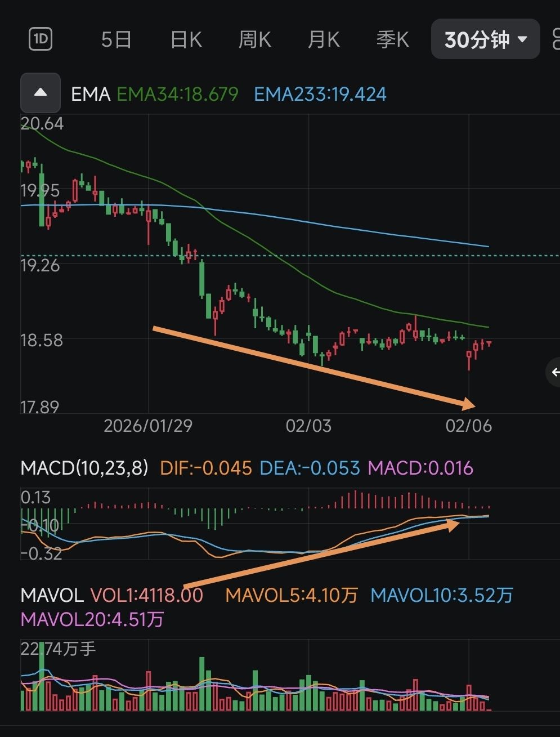Click the DIF:-0.045 value
Screen dimensions: 560x737
pyautogui.click(x=206, y=468)
